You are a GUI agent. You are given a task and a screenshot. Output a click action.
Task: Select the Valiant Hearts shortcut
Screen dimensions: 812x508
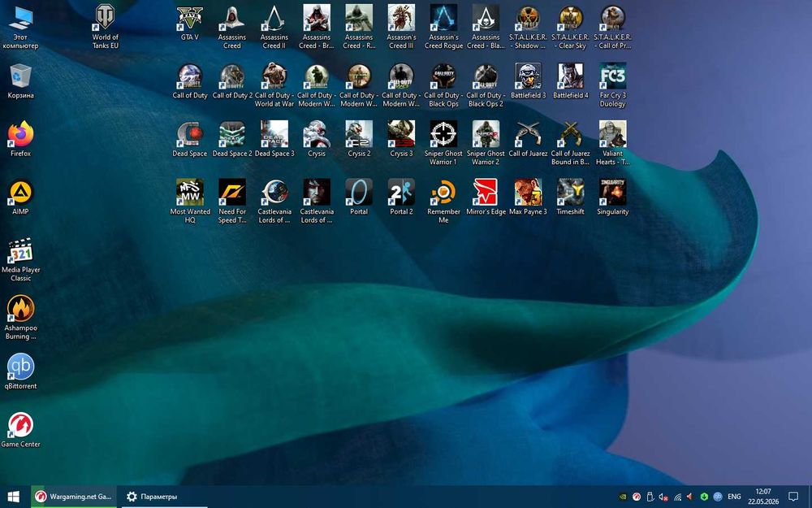[612, 143]
